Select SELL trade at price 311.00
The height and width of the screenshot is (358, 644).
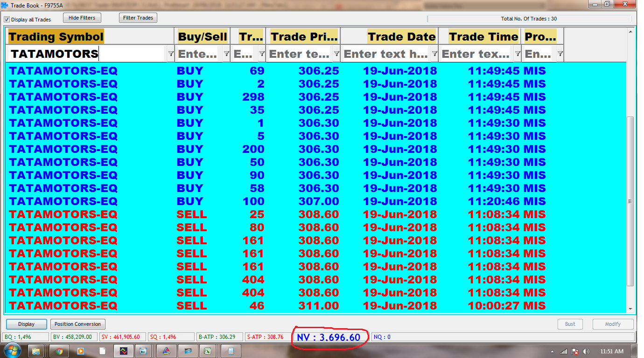[316, 306]
